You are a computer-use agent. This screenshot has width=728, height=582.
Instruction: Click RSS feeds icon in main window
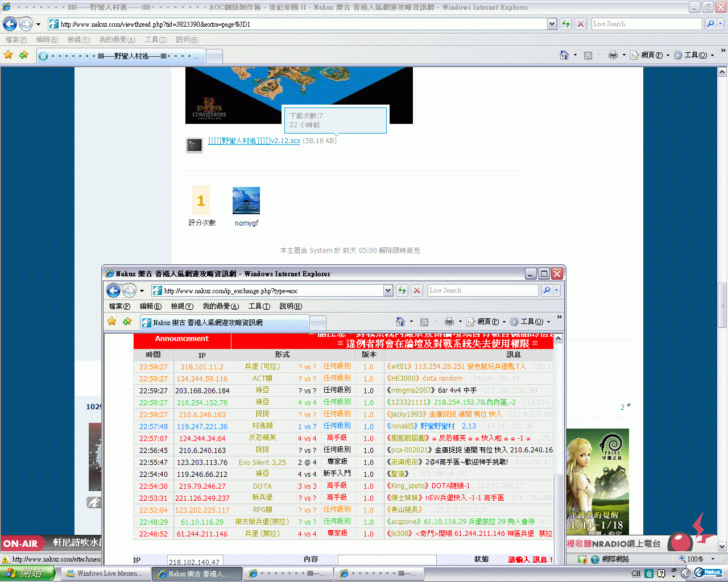(588, 55)
